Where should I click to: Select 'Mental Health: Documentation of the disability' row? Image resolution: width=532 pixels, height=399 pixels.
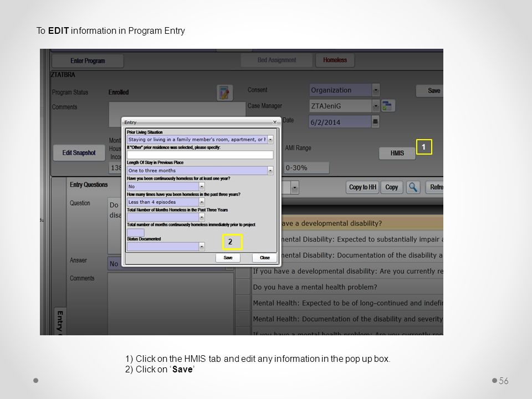(347, 319)
